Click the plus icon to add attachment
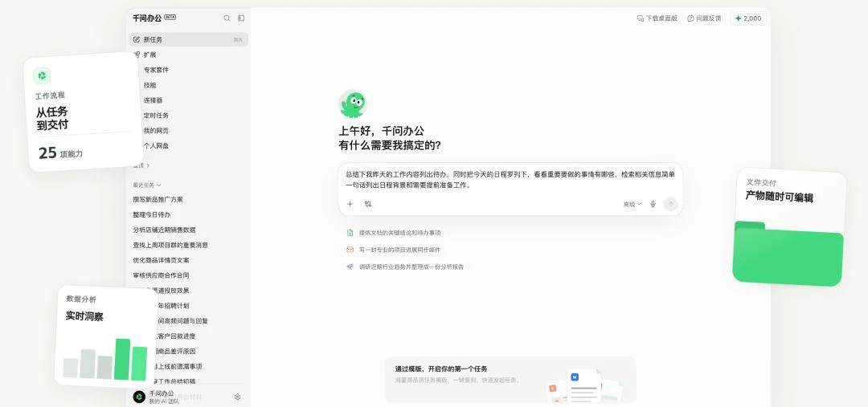Viewport: 868px width, 407px height. pos(350,204)
